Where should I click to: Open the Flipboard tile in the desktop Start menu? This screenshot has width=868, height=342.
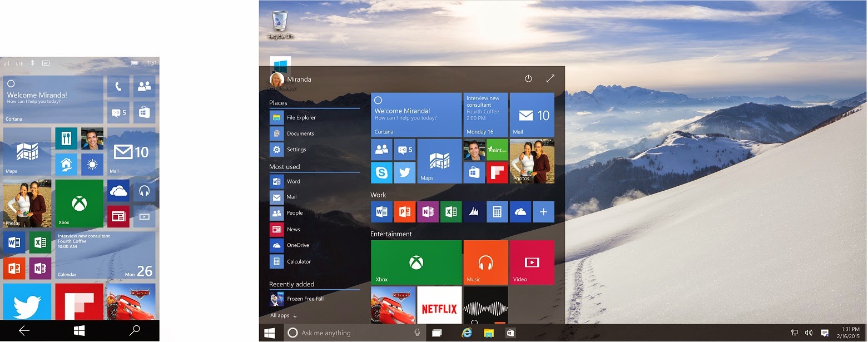coord(497,172)
